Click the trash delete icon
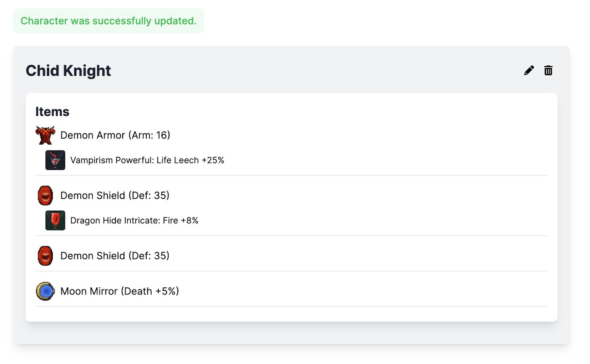This screenshot has width=590, height=364. [548, 71]
